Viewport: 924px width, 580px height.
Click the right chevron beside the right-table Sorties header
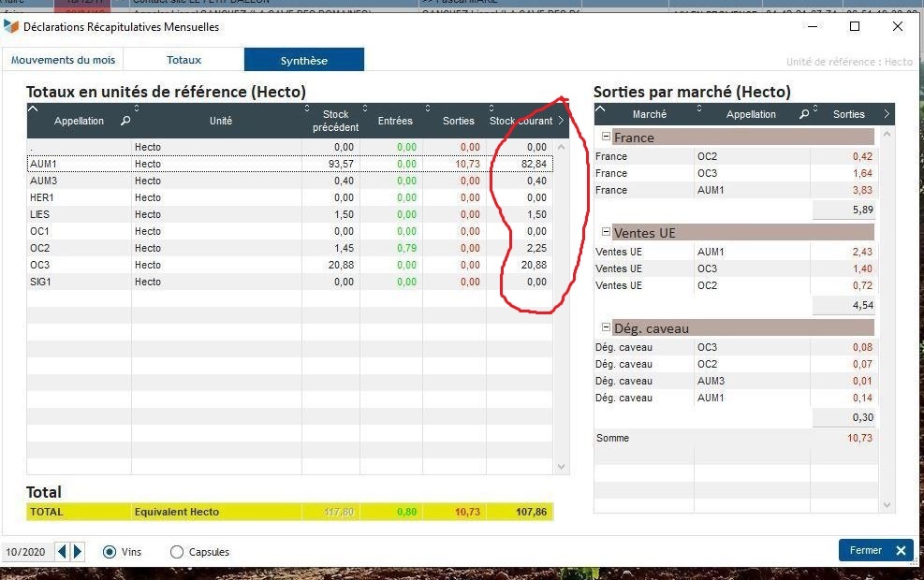(x=886, y=114)
